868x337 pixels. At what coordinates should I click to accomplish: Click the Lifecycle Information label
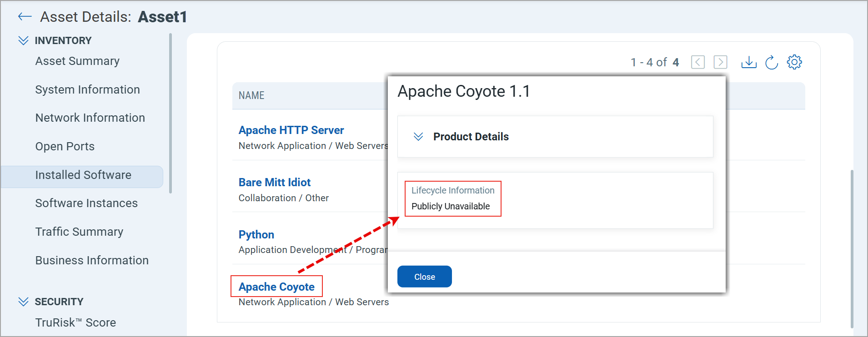[x=453, y=190]
